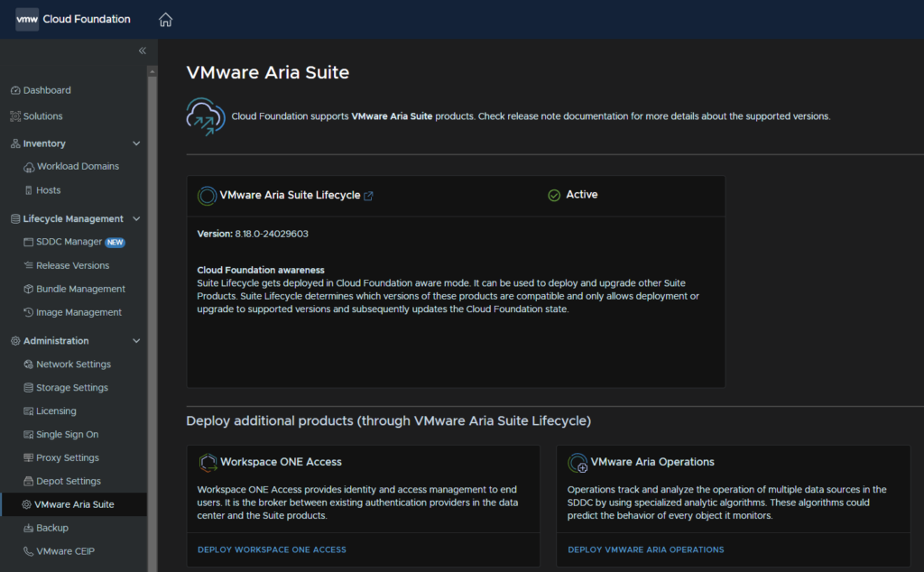
Task: Open Single Sign On settings
Action: point(67,434)
